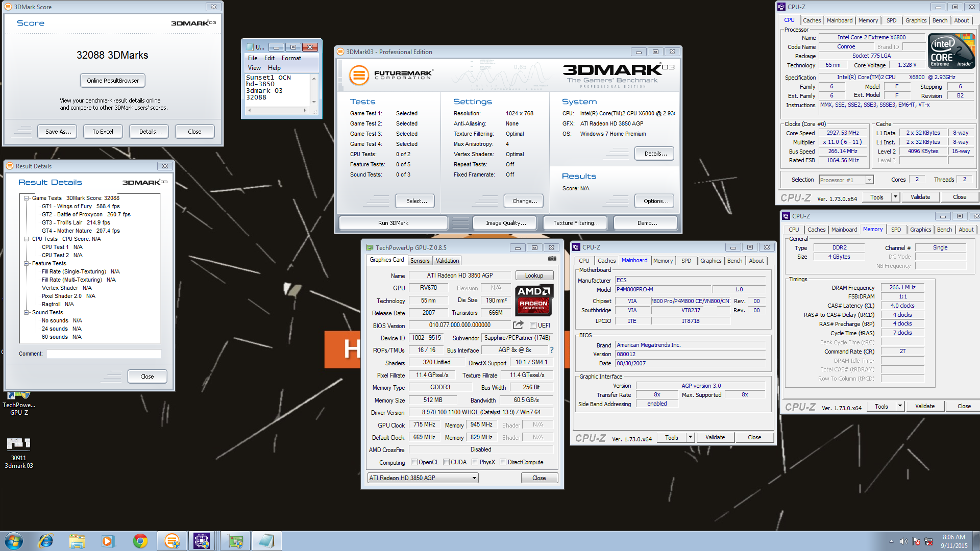The width and height of the screenshot is (980, 551).
Task: Click the To Excel button
Action: (103, 132)
